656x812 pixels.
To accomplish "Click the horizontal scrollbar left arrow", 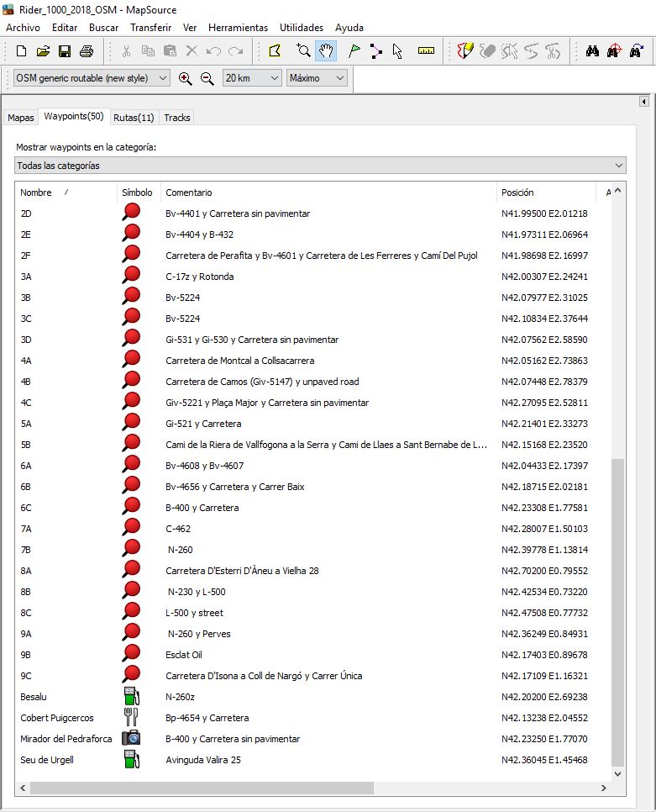I will [23, 788].
